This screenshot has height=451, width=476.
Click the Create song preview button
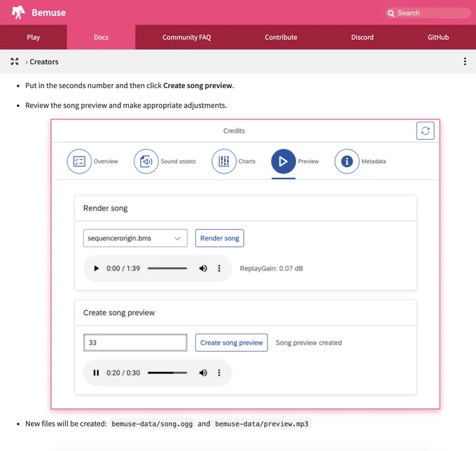point(231,343)
